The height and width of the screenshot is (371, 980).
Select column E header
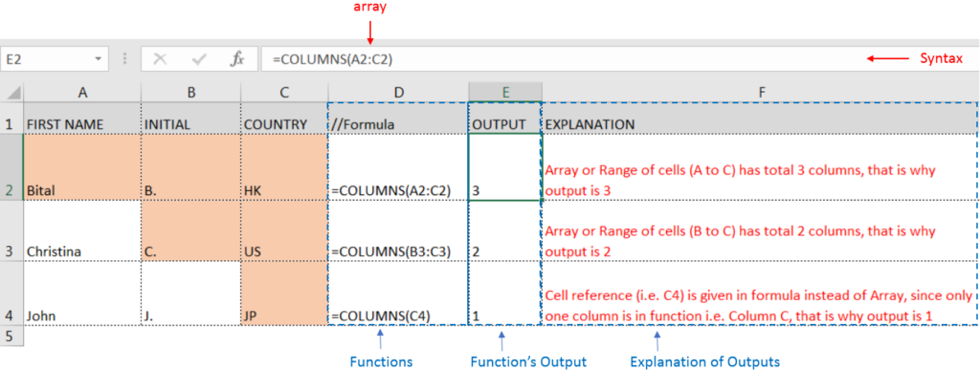505,93
